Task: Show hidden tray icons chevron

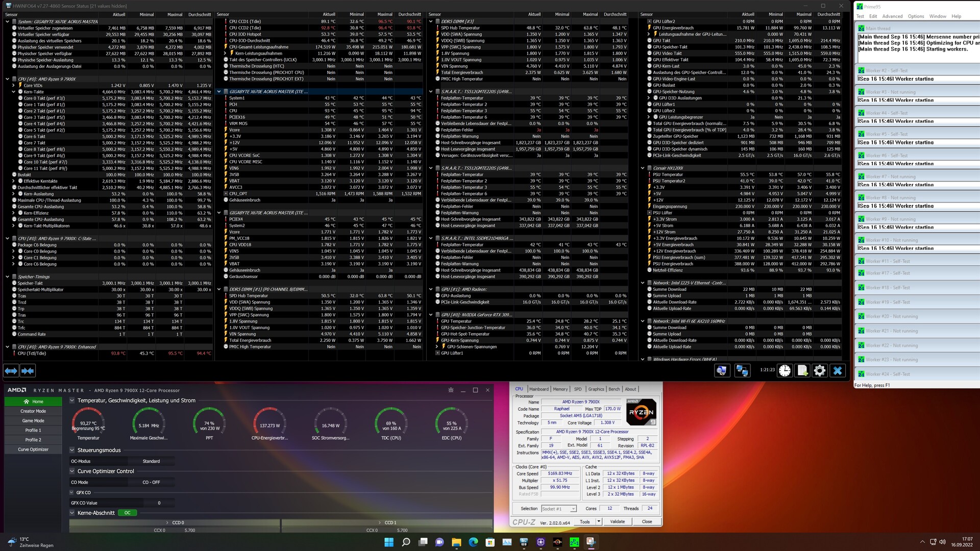Action: click(922, 542)
